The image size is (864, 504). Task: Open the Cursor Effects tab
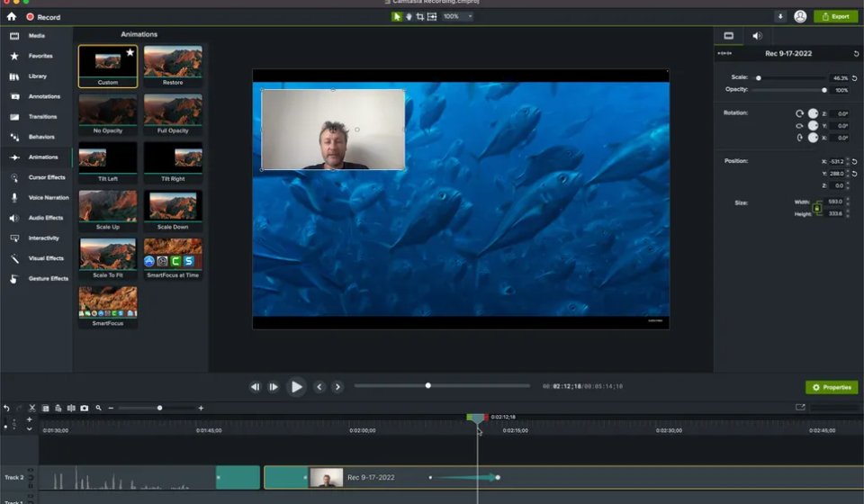[x=36, y=177]
